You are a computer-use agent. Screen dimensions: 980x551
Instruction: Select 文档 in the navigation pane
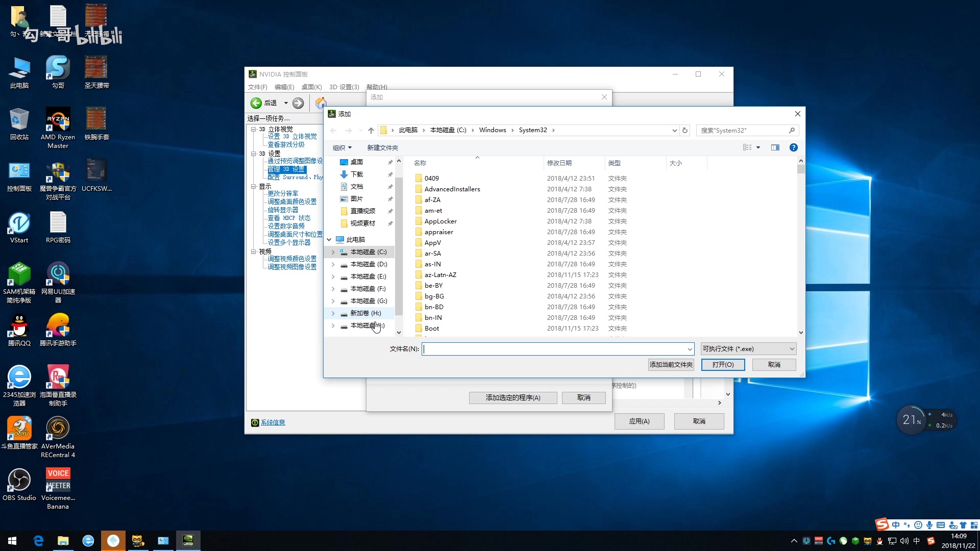point(356,187)
